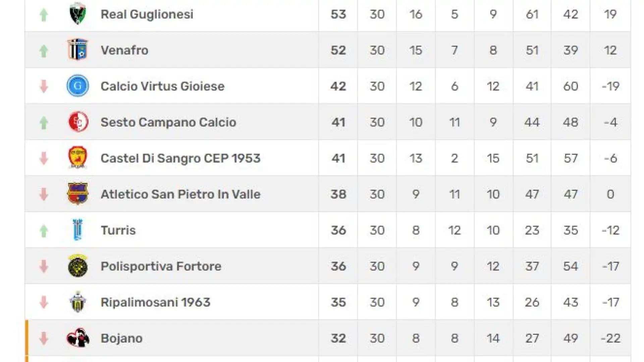Click the green up arrow beside Venafro
644x362 pixels.
[44, 51]
